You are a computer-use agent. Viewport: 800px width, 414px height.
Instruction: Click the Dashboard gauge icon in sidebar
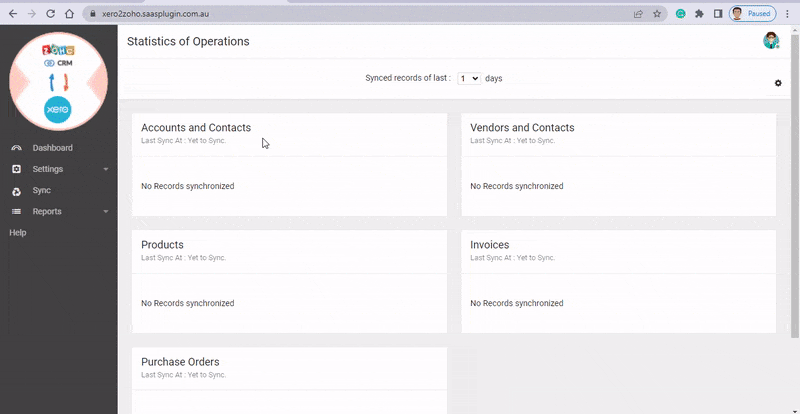click(x=16, y=148)
